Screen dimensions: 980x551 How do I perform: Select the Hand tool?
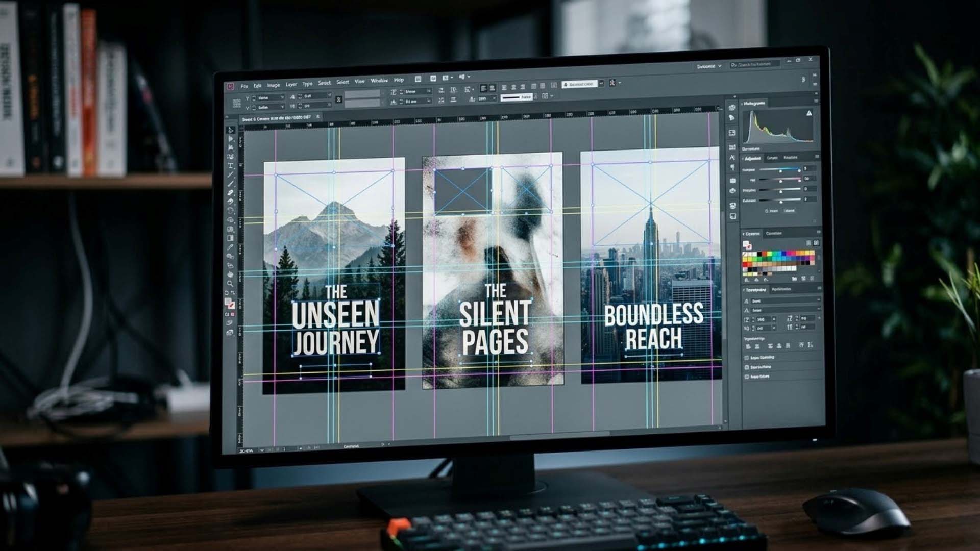click(x=230, y=274)
